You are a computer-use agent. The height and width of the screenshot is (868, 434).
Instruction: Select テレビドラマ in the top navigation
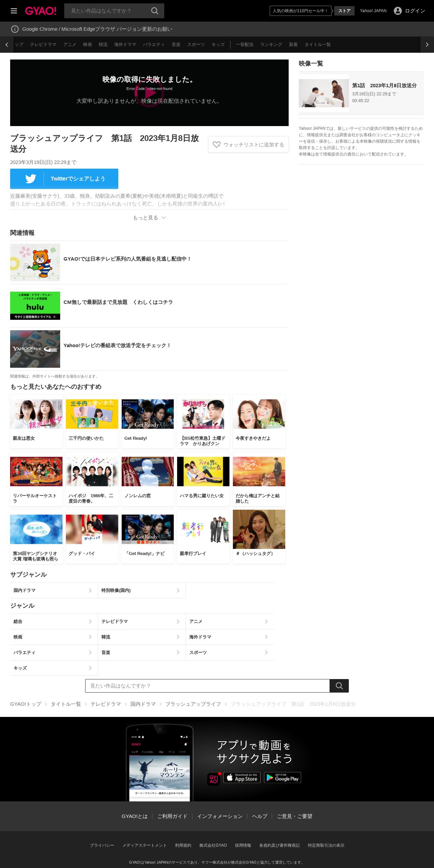[x=43, y=45]
